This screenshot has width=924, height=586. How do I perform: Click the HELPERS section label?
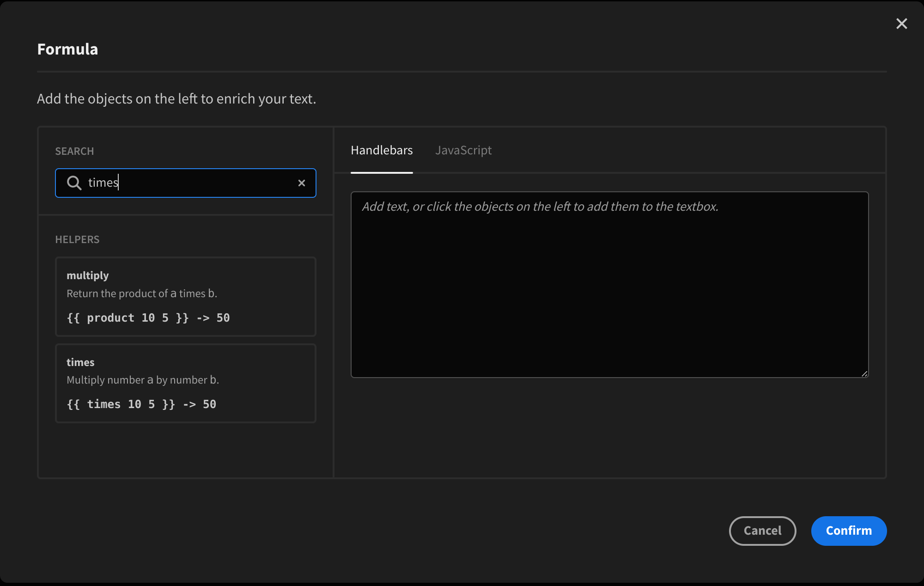coord(77,239)
